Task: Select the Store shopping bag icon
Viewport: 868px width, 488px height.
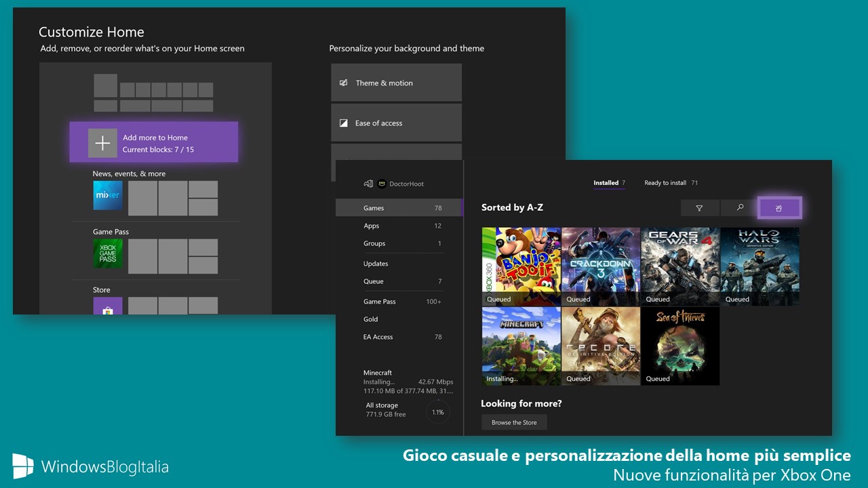Action: 108,306
